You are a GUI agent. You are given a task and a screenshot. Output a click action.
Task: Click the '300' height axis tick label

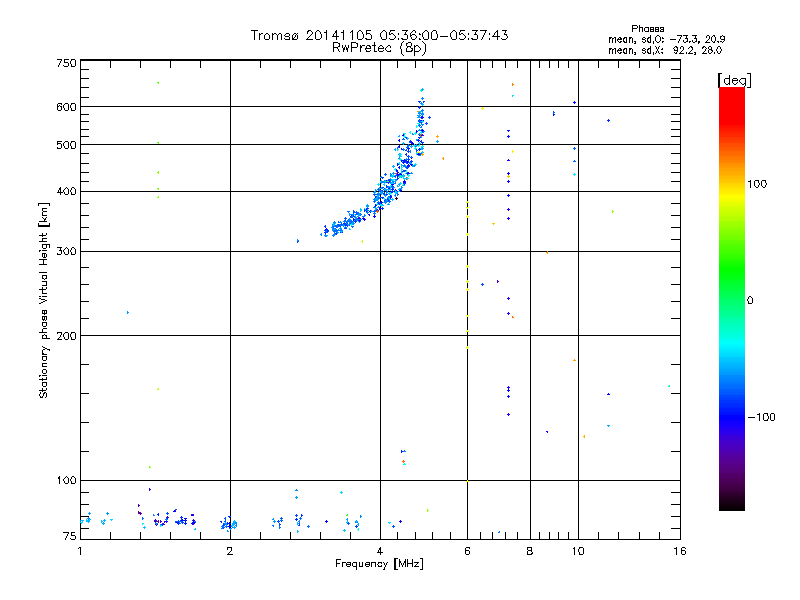coord(66,252)
